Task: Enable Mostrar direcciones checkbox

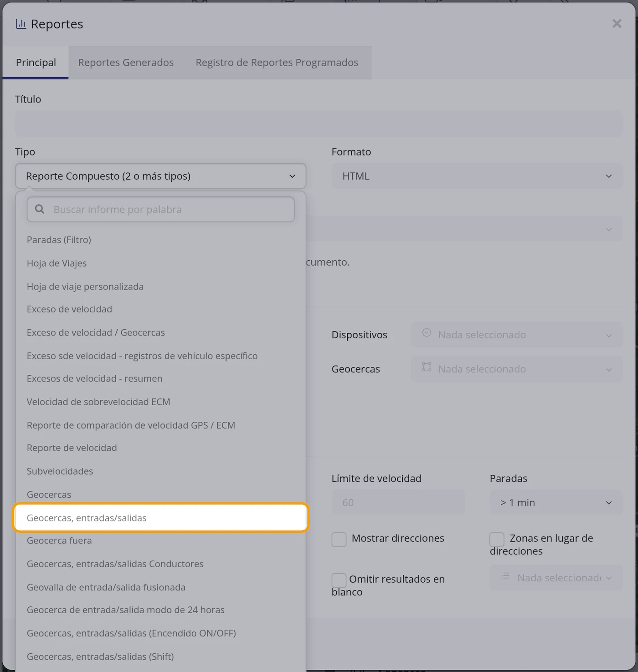Action: pos(339,539)
